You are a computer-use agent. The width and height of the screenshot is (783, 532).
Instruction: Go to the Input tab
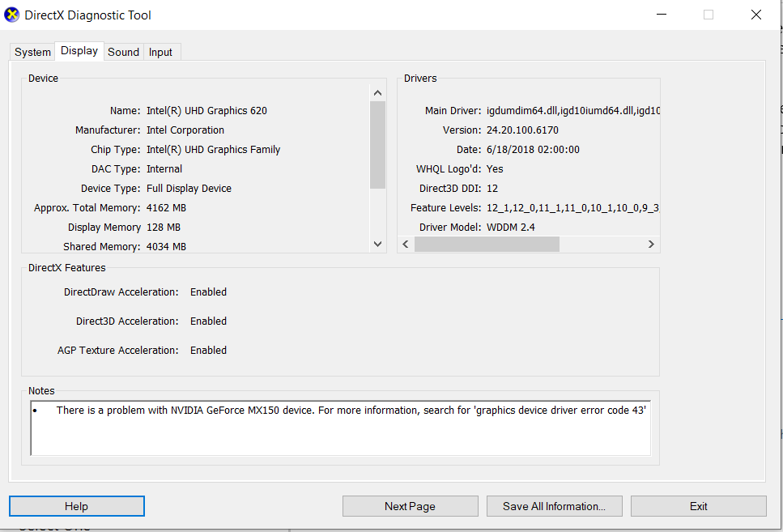pyautogui.click(x=160, y=52)
